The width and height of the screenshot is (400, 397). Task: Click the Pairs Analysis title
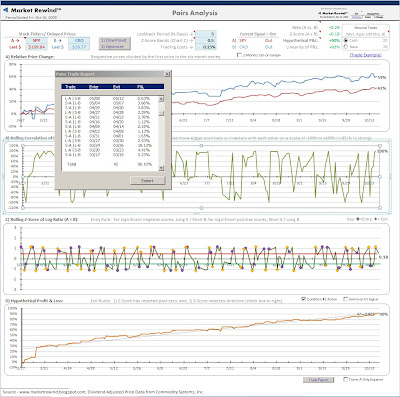[195, 13]
